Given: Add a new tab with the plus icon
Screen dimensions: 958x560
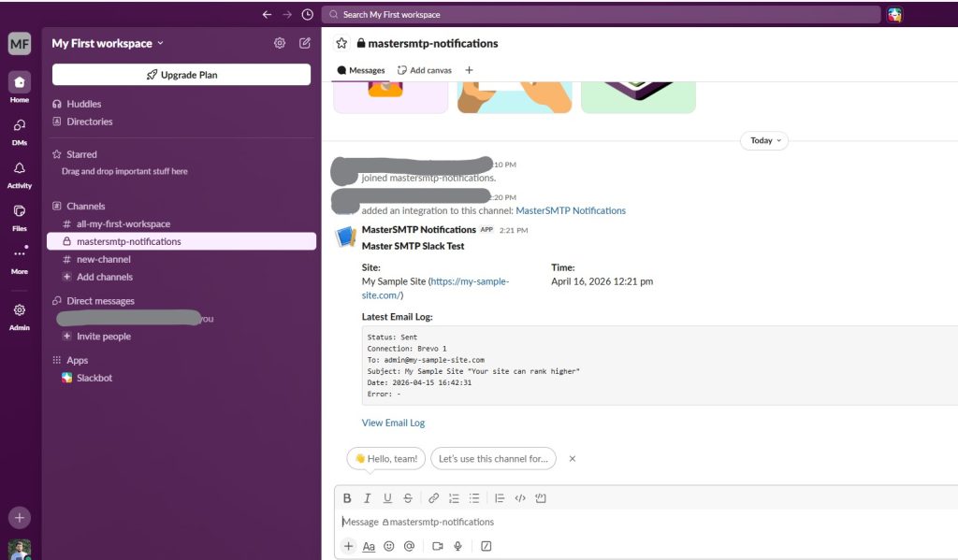Looking at the screenshot, I should (x=469, y=70).
